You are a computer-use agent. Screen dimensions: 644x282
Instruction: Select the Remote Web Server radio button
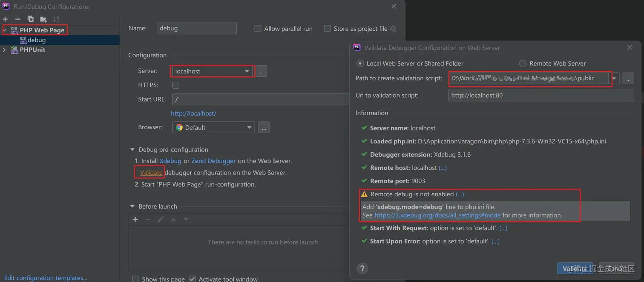click(523, 64)
